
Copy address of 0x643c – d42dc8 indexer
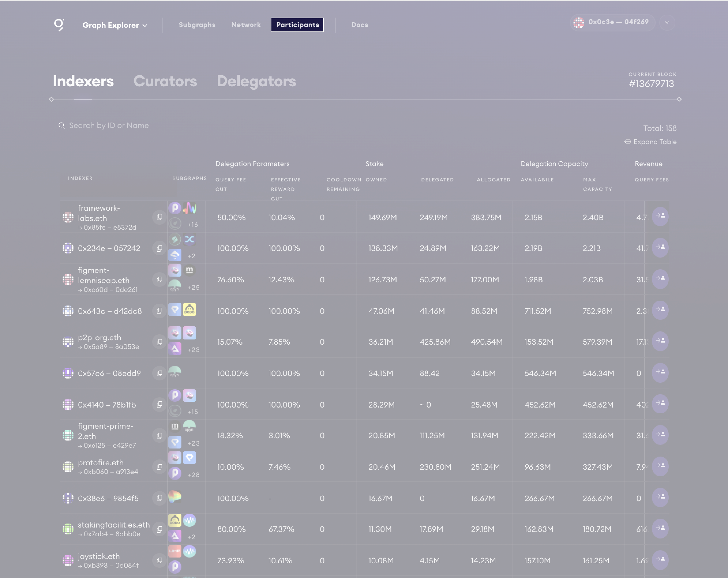159,311
